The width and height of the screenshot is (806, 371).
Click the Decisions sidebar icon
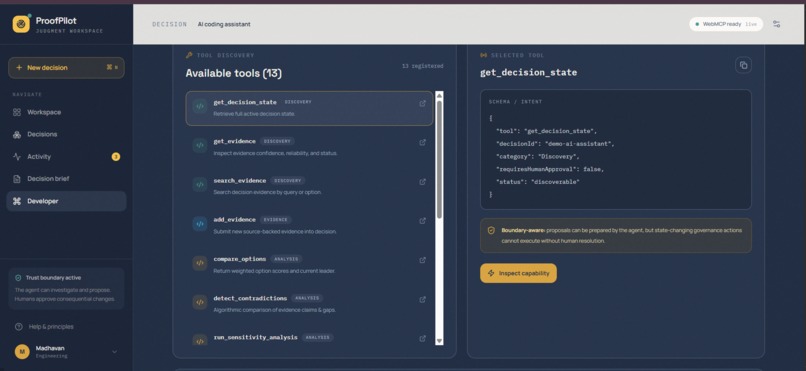(x=17, y=134)
